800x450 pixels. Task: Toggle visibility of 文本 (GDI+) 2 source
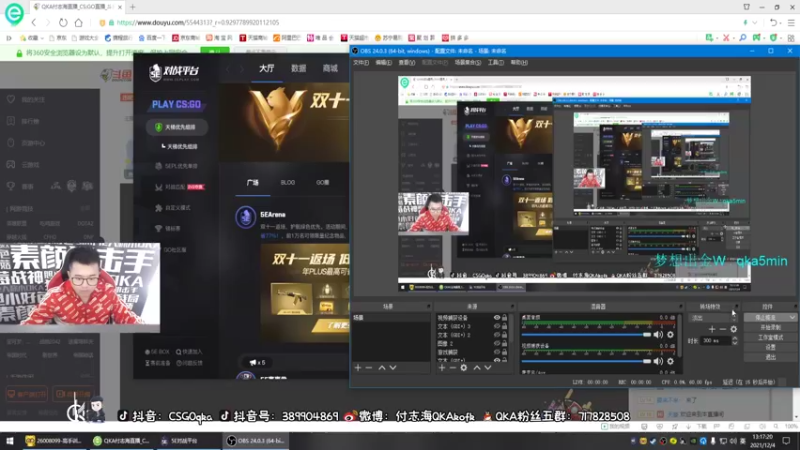[x=496, y=335]
